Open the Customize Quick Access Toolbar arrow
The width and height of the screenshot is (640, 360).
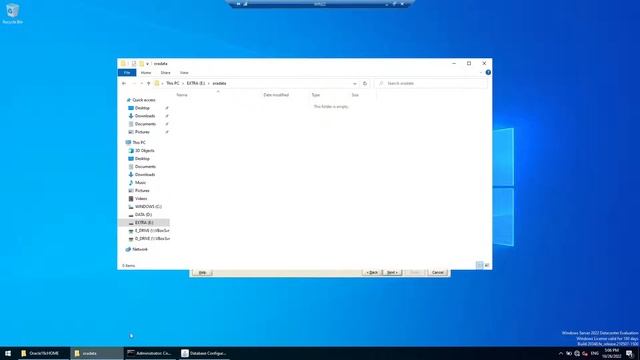(147, 64)
